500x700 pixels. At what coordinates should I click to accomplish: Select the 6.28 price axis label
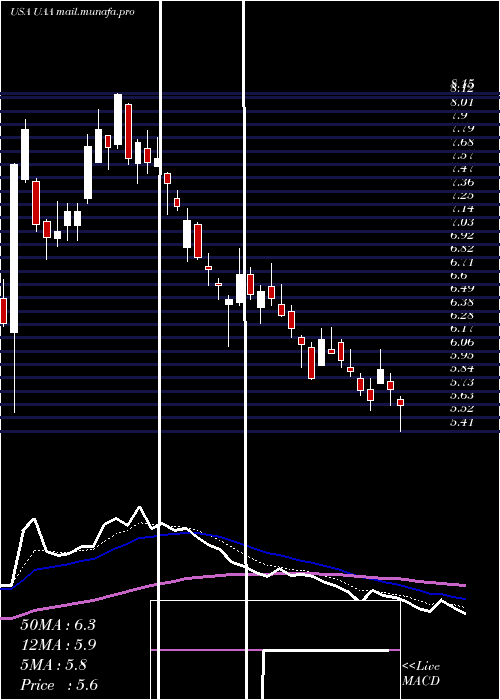[x=462, y=315]
